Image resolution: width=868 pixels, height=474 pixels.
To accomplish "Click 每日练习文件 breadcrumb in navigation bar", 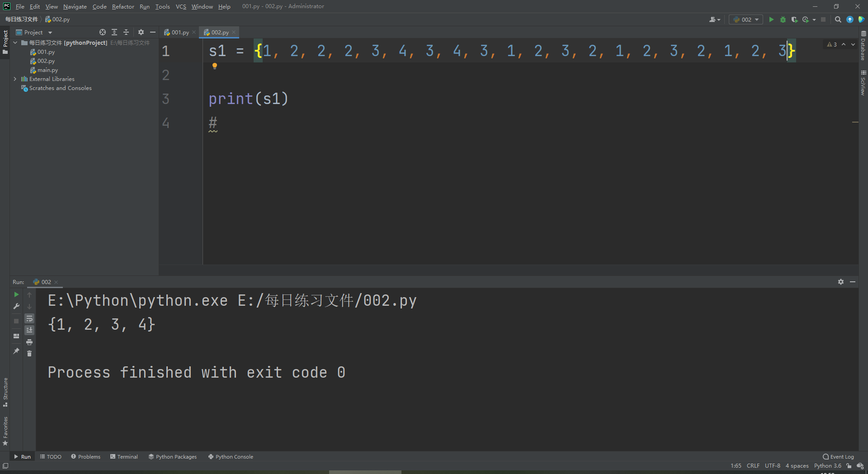I will point(22,19).
